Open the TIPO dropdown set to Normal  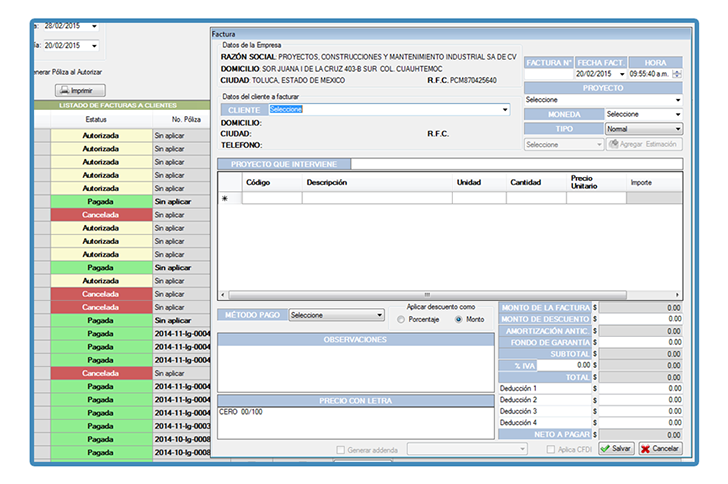[677, 129]
